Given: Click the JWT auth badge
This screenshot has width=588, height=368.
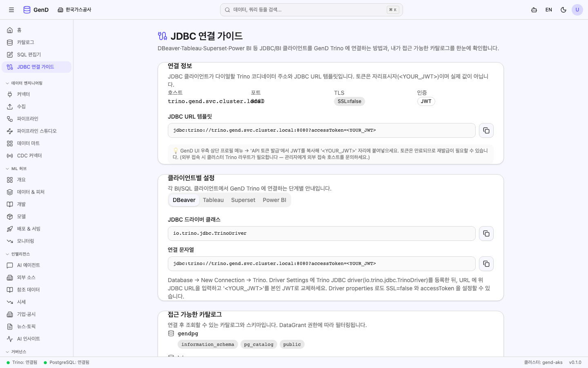Looking at the screenshot, I should click(x=426, y=101).
